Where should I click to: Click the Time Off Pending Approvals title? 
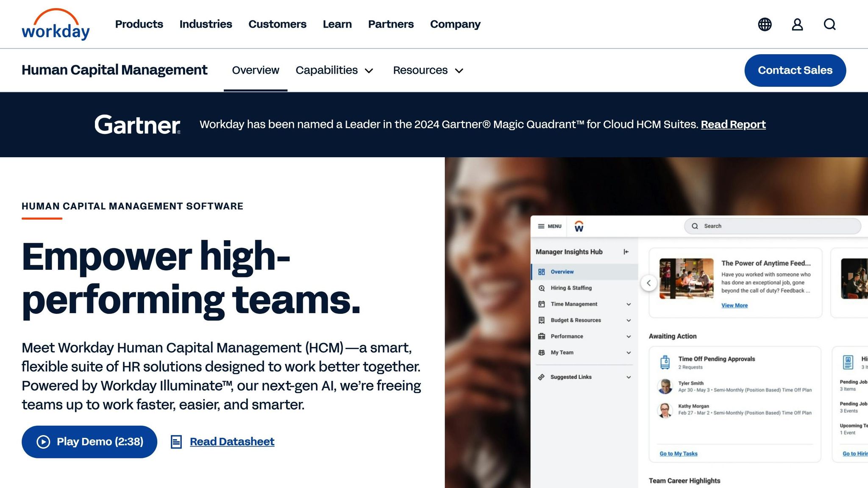[716, 359]
